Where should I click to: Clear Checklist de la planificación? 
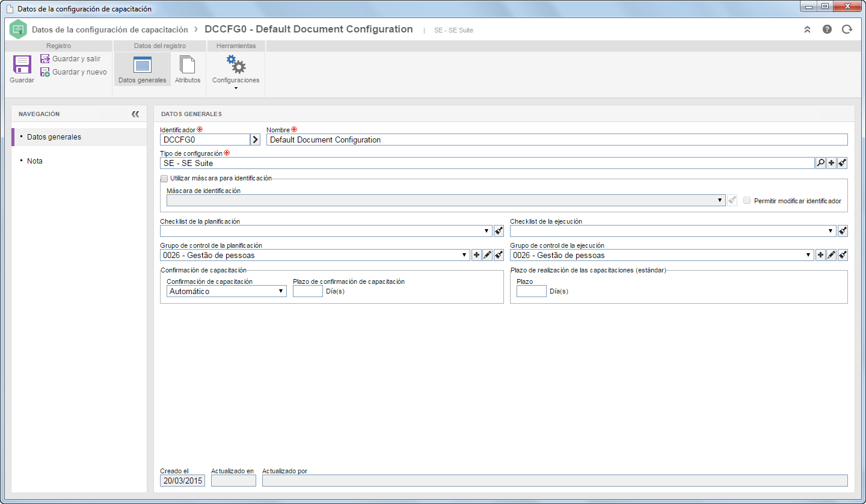499,231
